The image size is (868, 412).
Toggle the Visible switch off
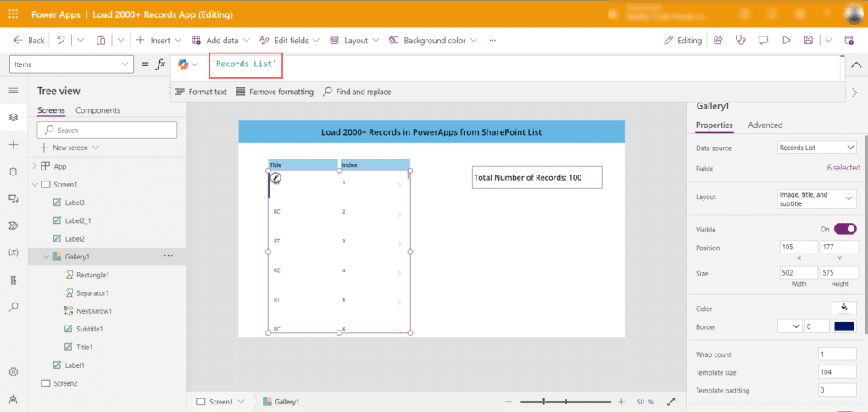pos(845,229)
